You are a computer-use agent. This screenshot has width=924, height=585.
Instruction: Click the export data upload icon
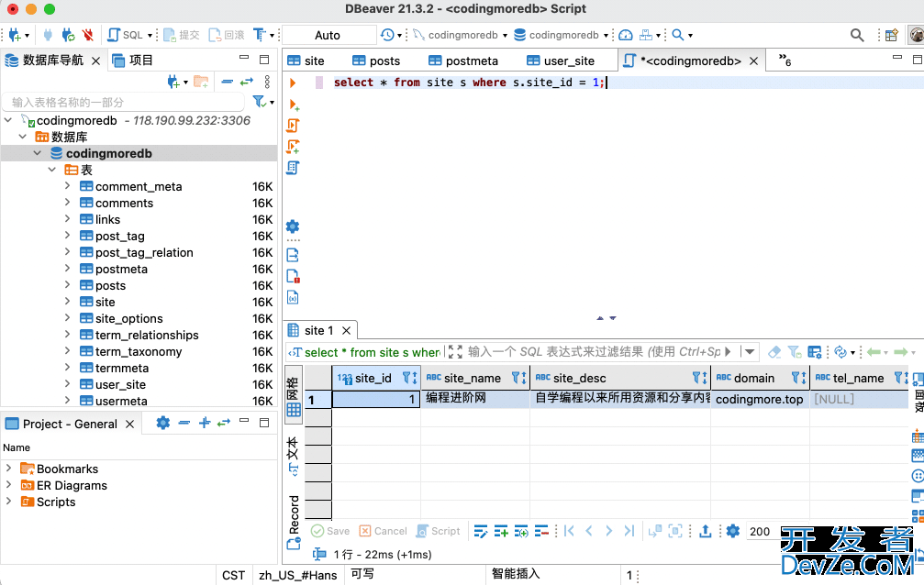point(705,531)
